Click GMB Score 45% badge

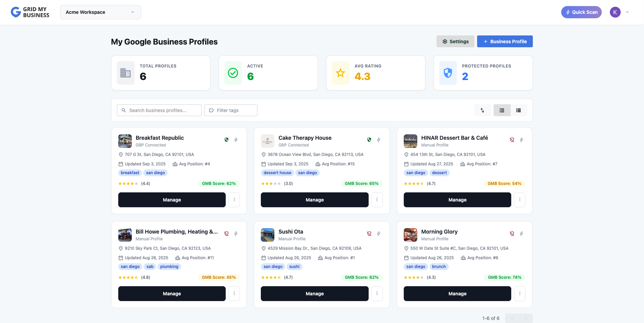(x=219, y=277)
